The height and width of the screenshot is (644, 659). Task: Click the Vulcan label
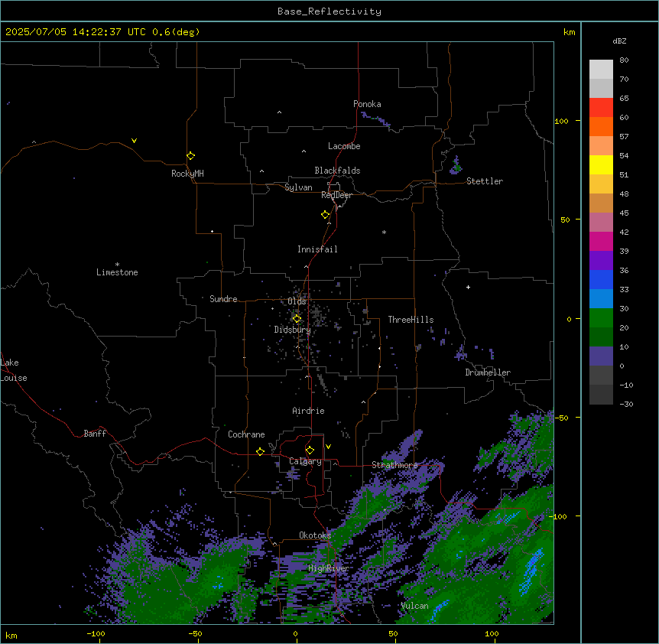414,606
